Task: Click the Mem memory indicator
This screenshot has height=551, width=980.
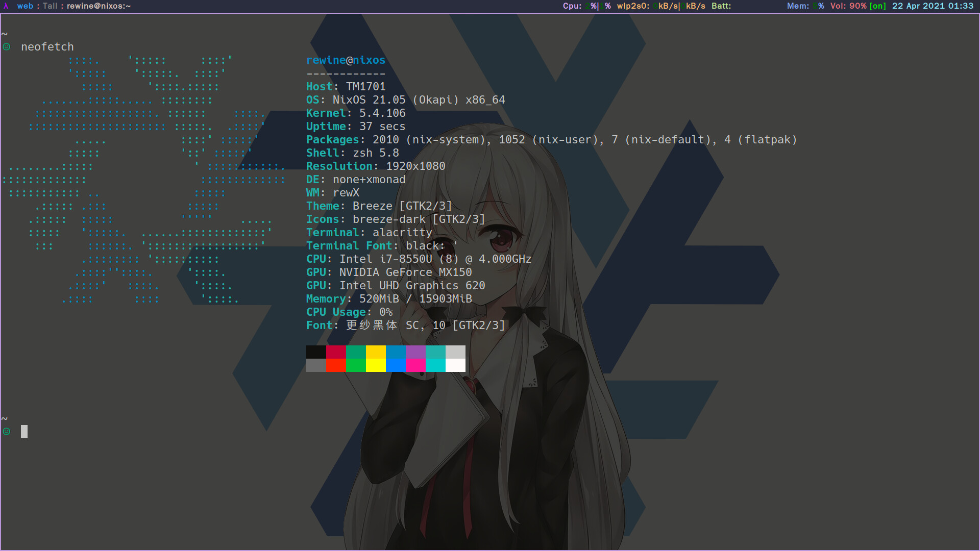Action: tap(805, 6)
